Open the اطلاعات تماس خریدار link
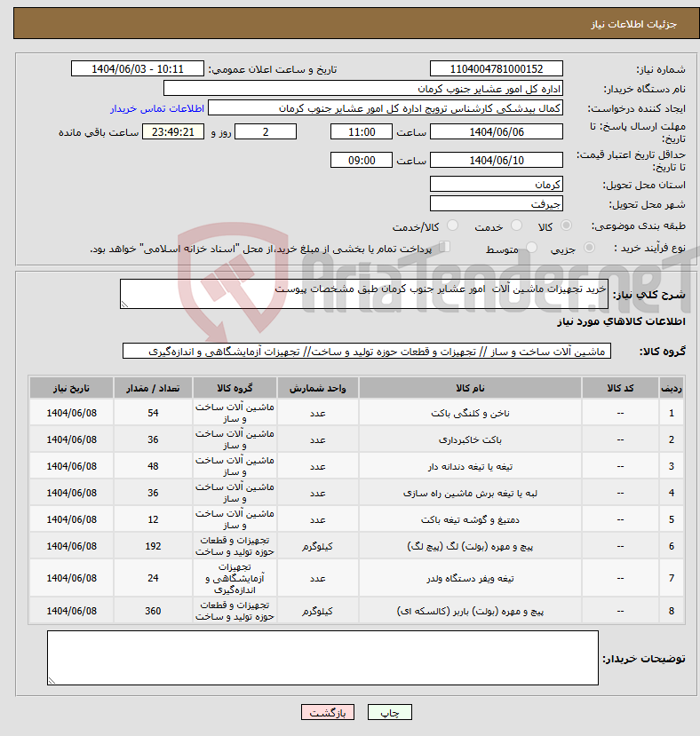The width and height of the screenshot is (700, 736). (x=157, y=108)
